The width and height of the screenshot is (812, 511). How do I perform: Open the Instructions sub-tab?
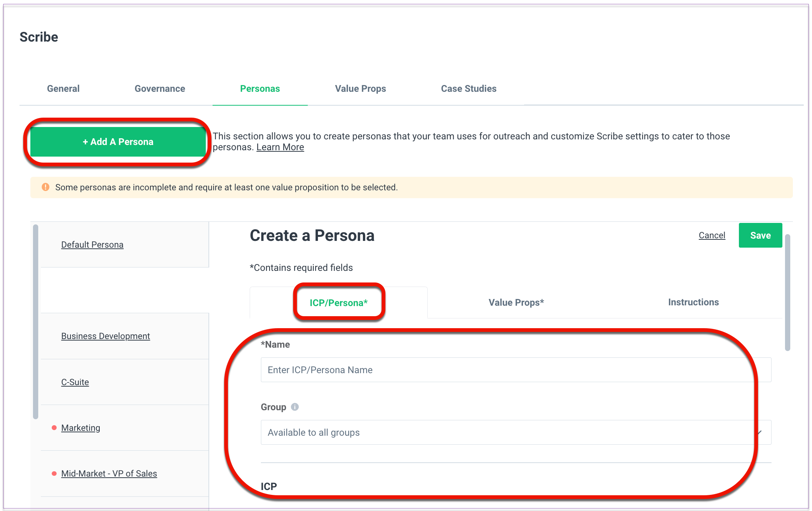(694, 302)
